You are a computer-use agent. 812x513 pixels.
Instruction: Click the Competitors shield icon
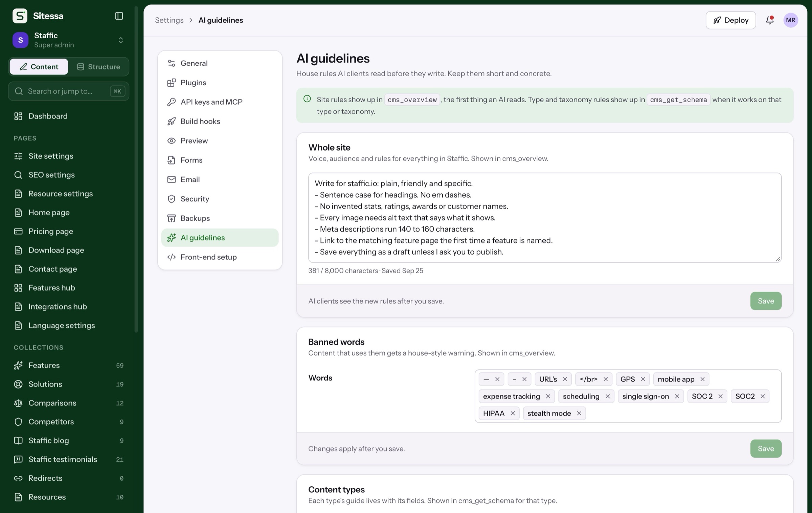pyautogui.click(x=18, y=422)
